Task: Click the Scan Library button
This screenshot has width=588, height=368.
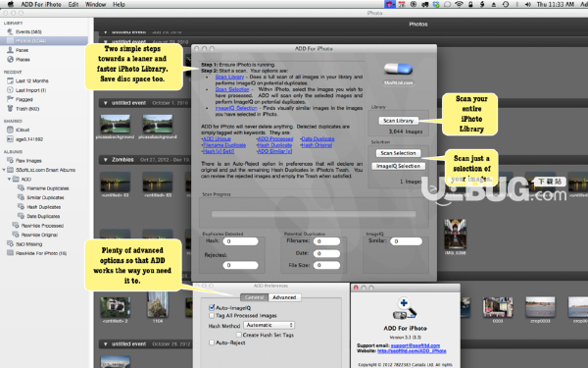Action: (x=398, y=121)
